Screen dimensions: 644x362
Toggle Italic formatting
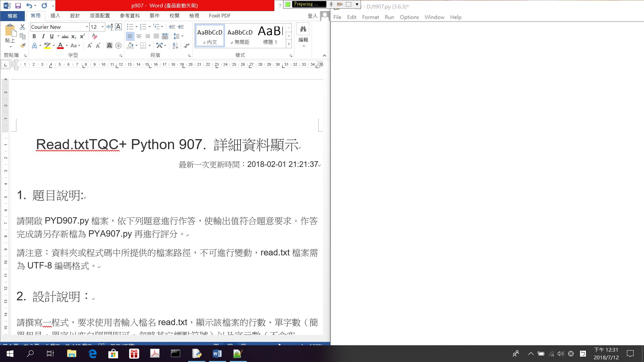(x=43, y=36)
